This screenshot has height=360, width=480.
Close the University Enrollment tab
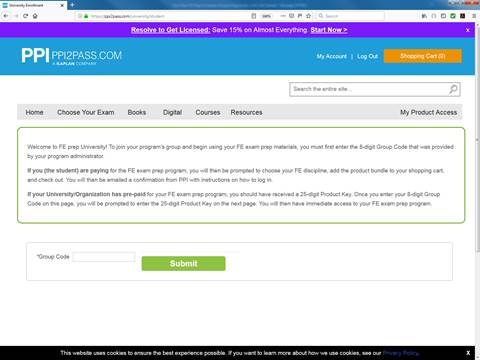[62, 5]
